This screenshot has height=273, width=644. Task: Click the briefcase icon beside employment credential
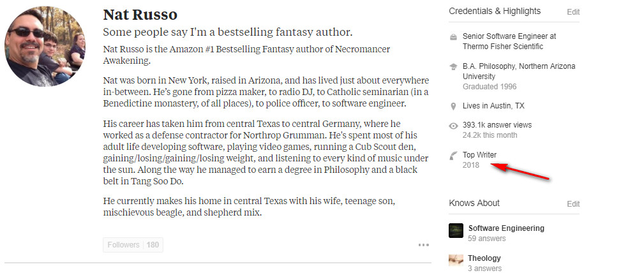[453, 37]
